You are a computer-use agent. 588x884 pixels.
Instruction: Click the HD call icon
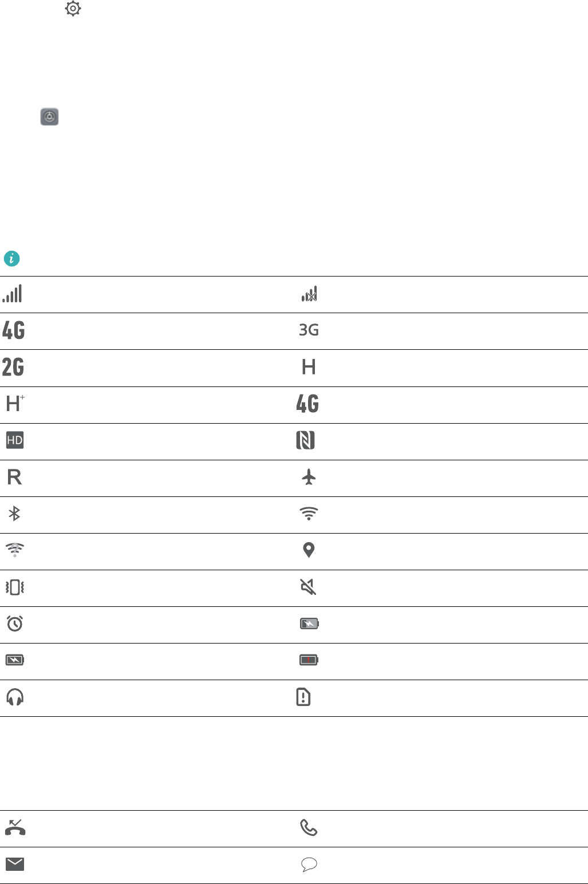pyautogui.click(x=15, y=440)
